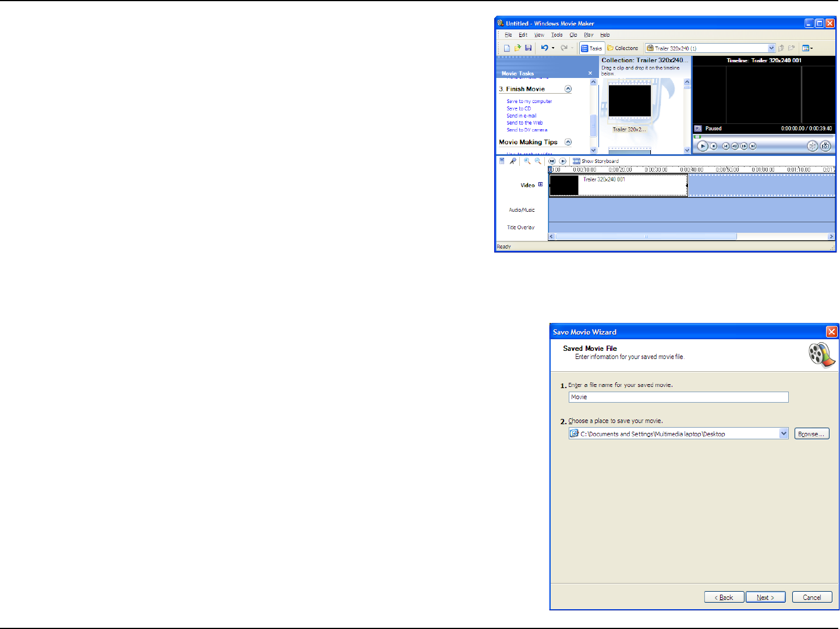The image size is (840, 629).
Task: Click the Save to my computer link
Action: pyautogui.click(x=529, y=101)
